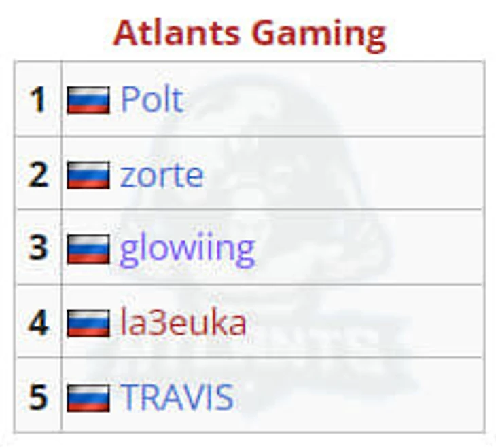Image resolution: width=496 pixels, height=448 pixels.
Task: Click the Russian flag beside zorte
Action: coord(88,175)
